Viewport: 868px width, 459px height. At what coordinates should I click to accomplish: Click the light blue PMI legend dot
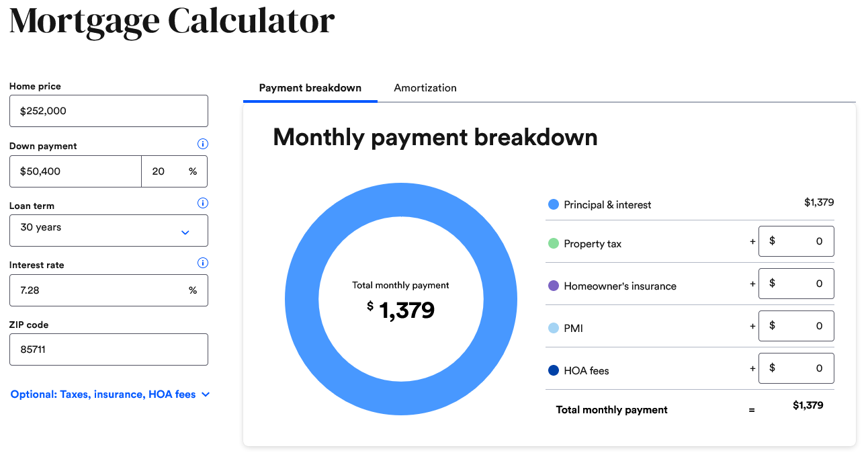554,328
